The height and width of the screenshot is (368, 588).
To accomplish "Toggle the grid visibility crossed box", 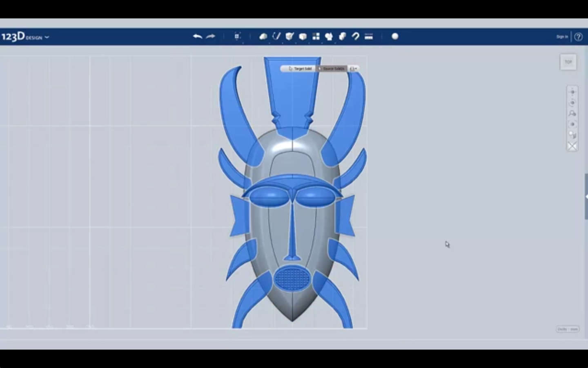I will tap(572, 146).
